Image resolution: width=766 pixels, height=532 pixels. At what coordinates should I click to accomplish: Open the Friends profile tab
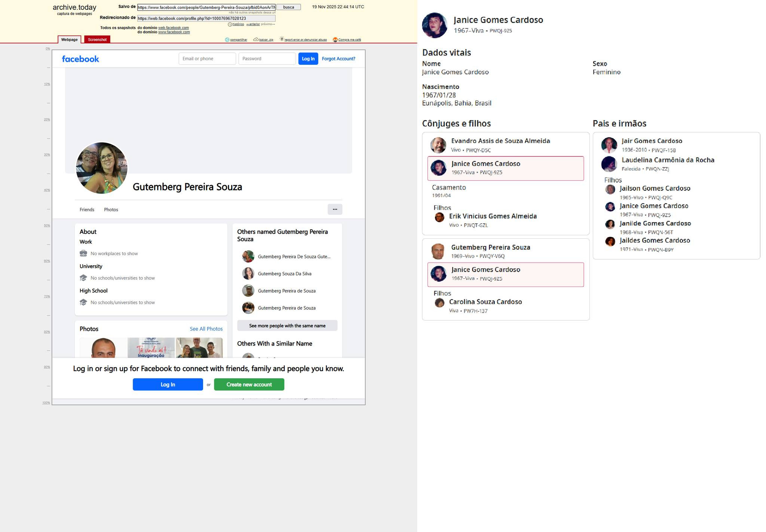[87, 210]
